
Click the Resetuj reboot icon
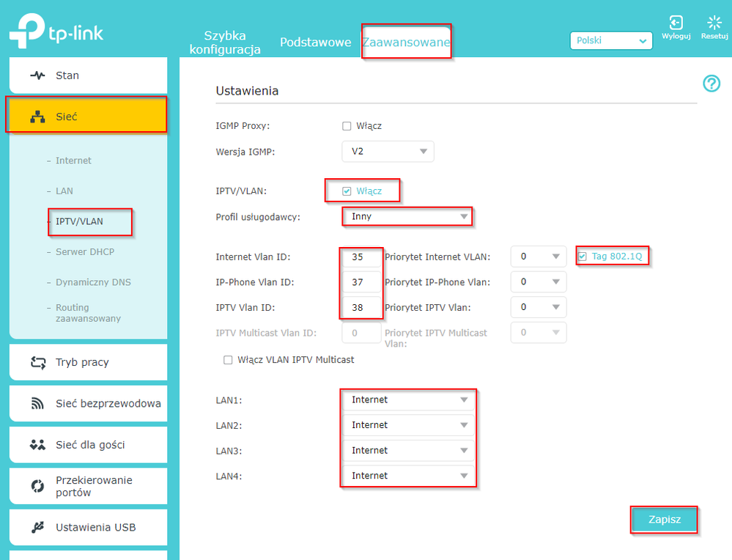[714, 23]
